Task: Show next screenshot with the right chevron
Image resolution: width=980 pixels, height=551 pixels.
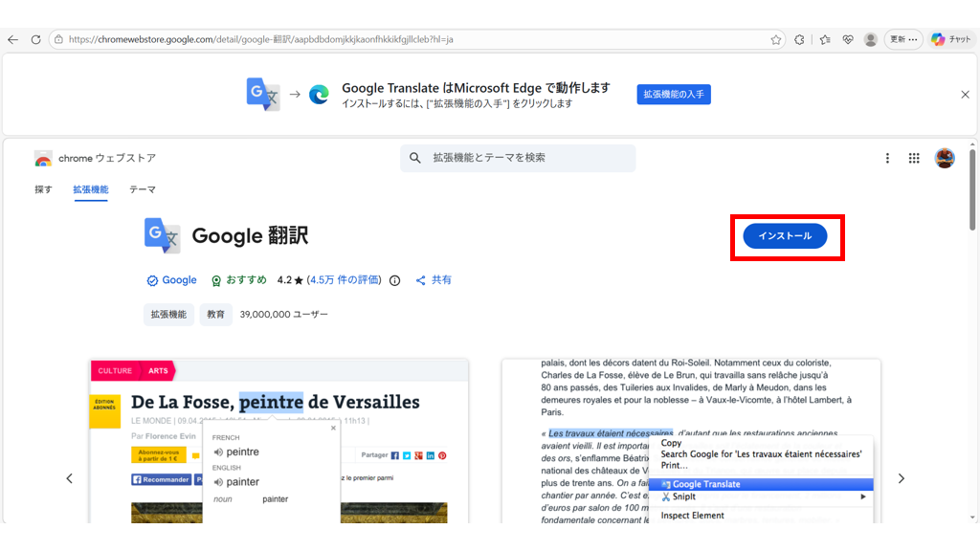Action: click(901, 478)
